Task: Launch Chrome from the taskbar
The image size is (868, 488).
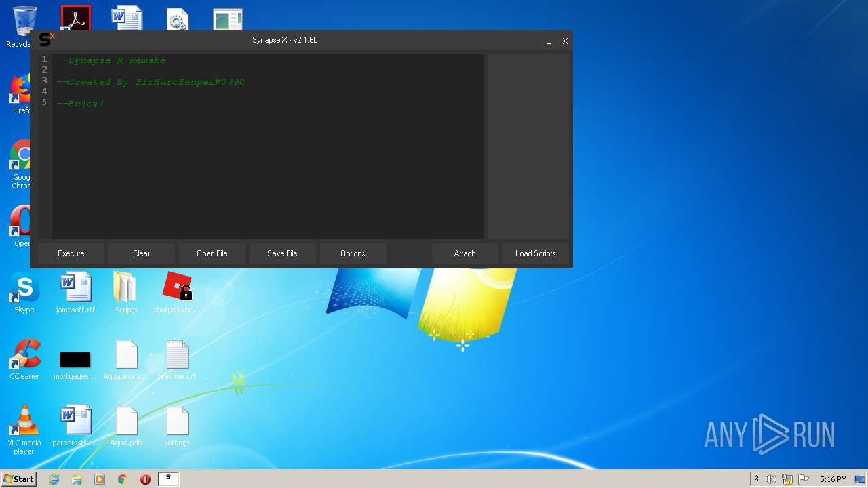Action: click(123, 479)
